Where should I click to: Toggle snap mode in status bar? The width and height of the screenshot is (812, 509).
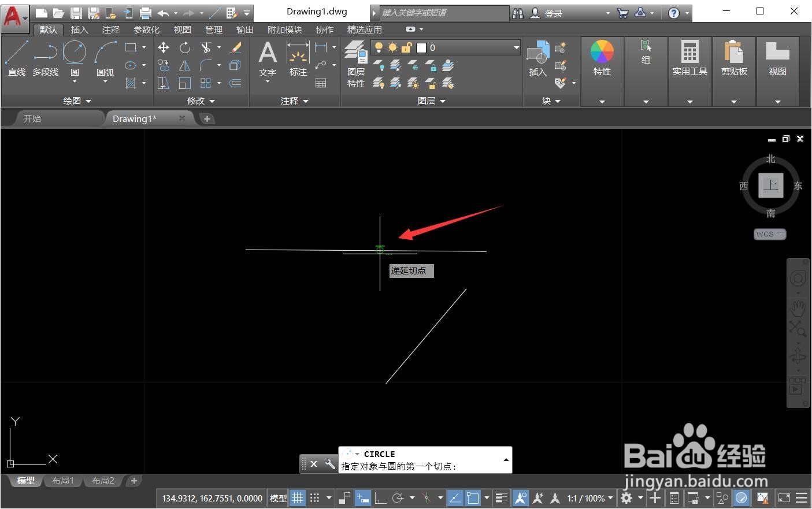click(314, 498)
